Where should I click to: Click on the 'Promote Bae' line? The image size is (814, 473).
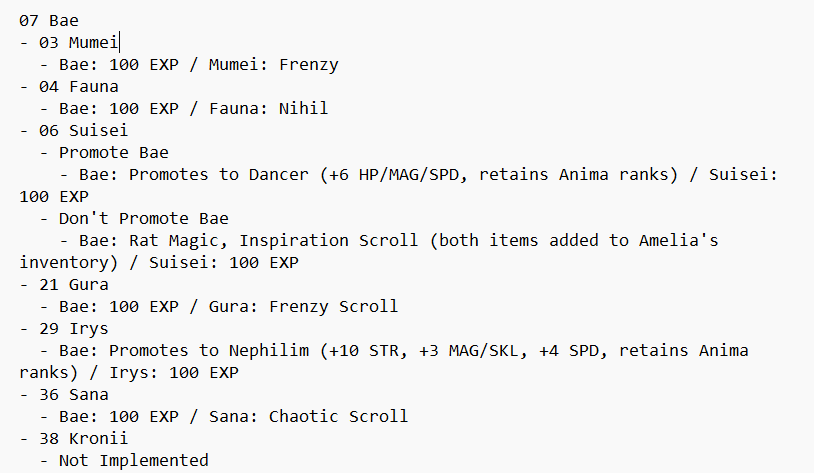tap(114, 152)
